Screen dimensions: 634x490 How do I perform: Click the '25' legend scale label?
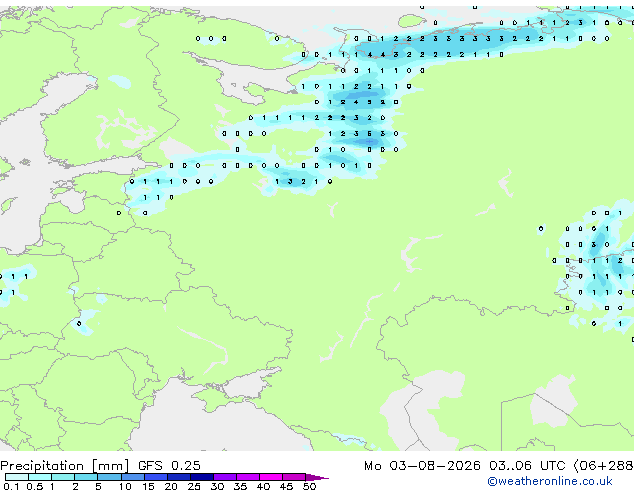pos(194,486)
